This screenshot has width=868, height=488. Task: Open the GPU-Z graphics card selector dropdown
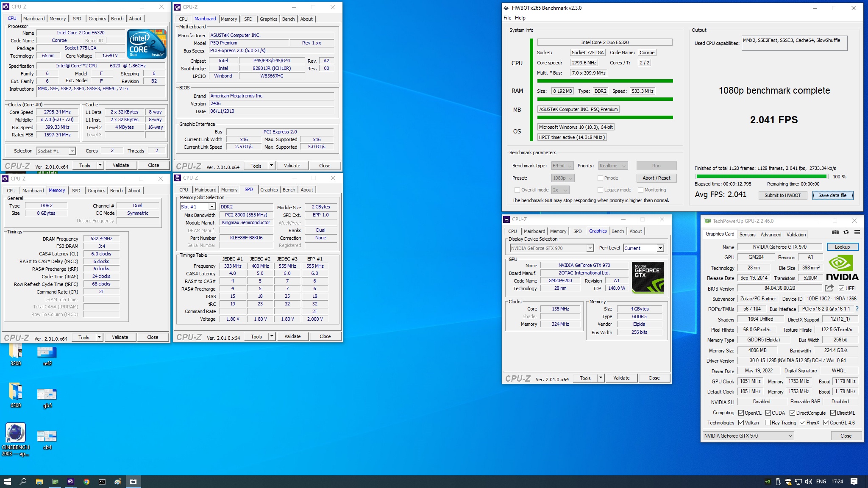point(748,436)
